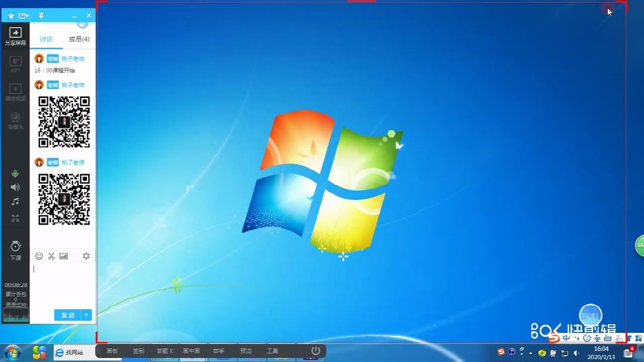
Task: Open the share export dropdown in the title bar
Action: 24,16
